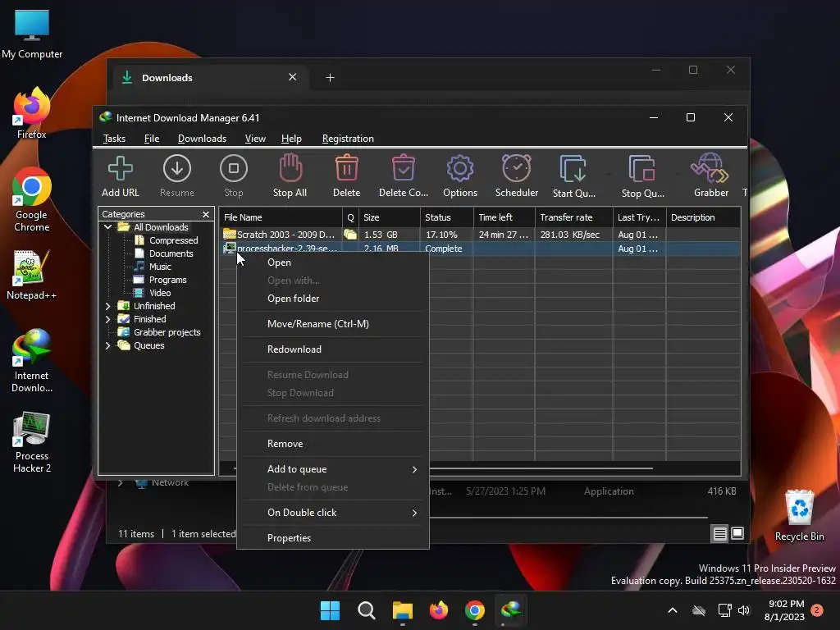Image resolution: width=840 pixels, height=630 pixels.
Task: Open the Grabber toolbar icon
Action: (x=710, y=168)
